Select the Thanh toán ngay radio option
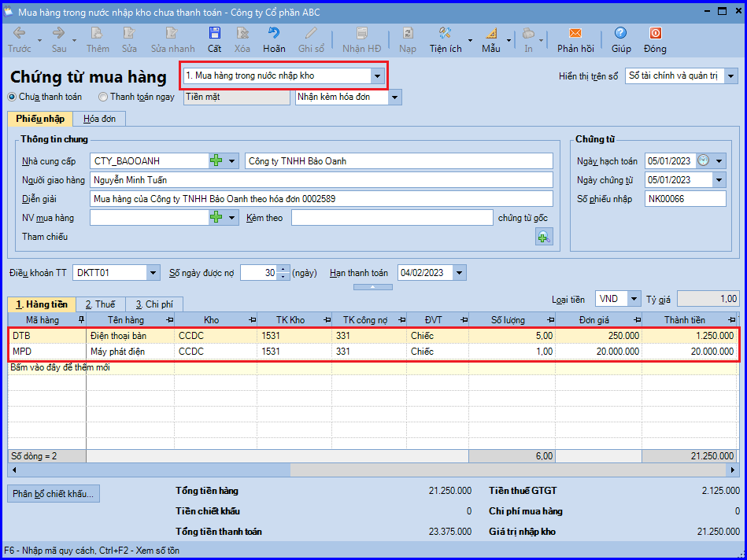This screenshot has height=560, width=747. [x=103, y=97]
